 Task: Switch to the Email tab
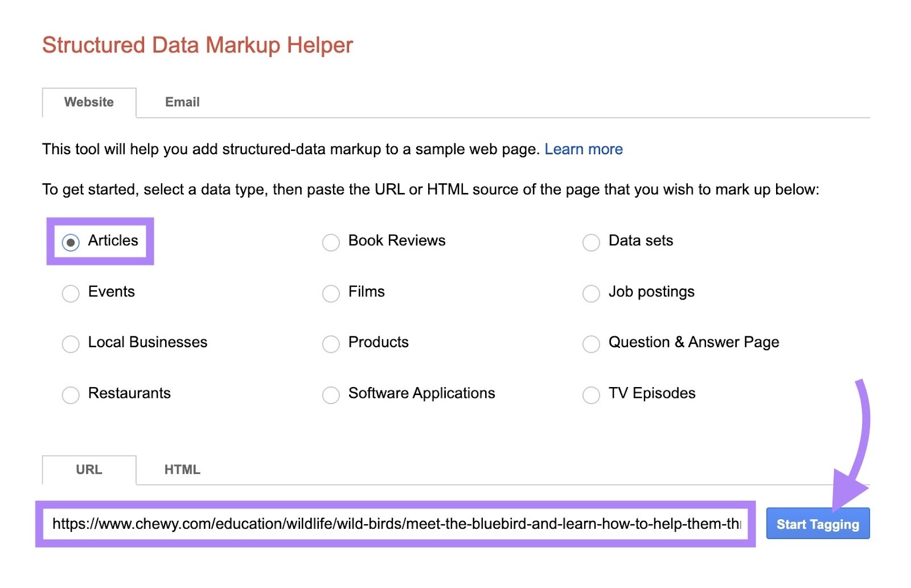(182, 102)
